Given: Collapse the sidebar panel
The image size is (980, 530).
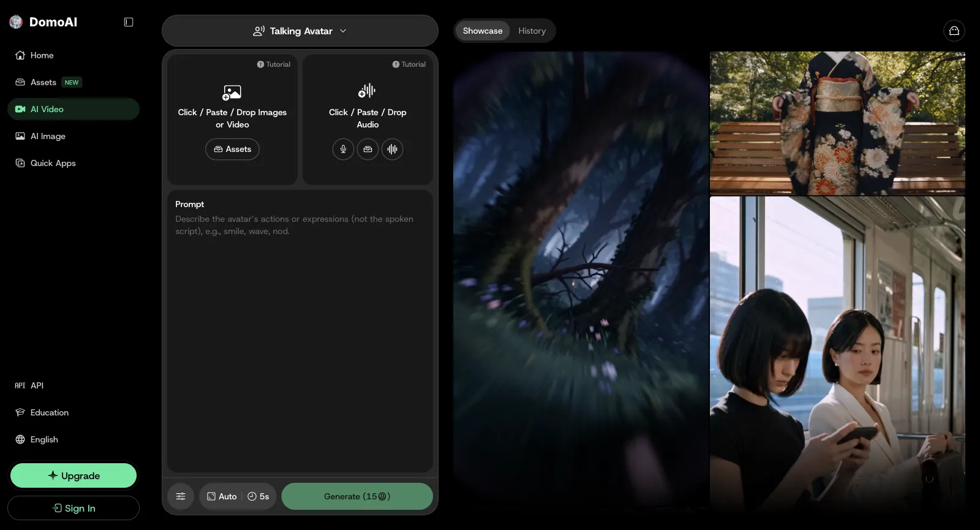Looking at the screenshot, I should (x=129, y=22).
